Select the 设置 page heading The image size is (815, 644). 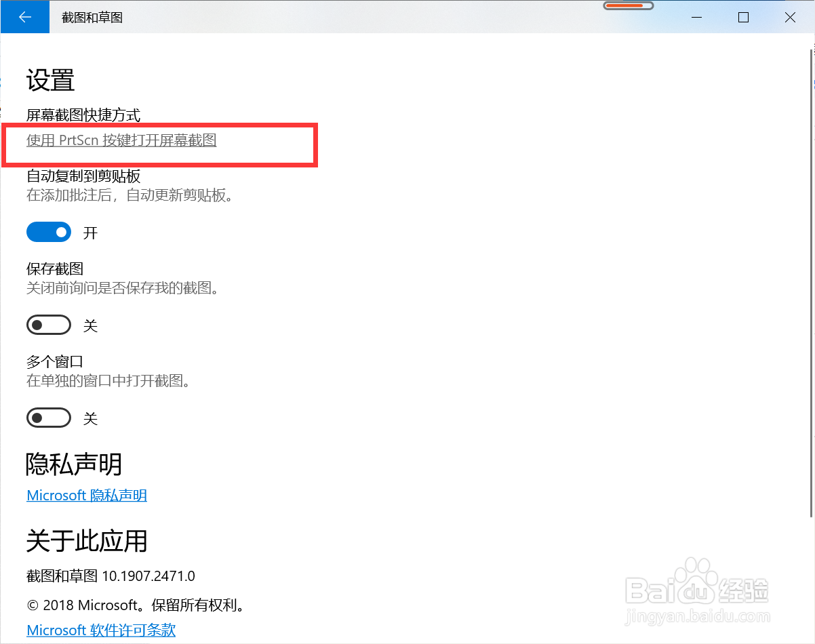51,80
